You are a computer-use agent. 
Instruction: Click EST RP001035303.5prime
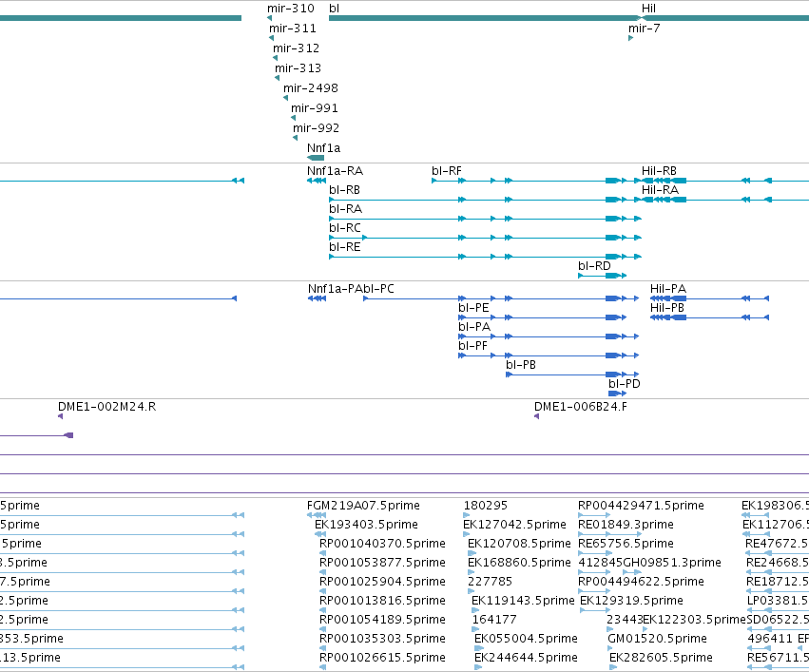[x=323, y=648]
